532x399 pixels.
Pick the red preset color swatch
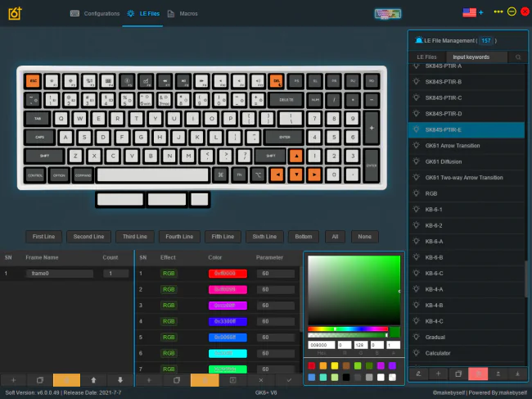pos(312,365)
